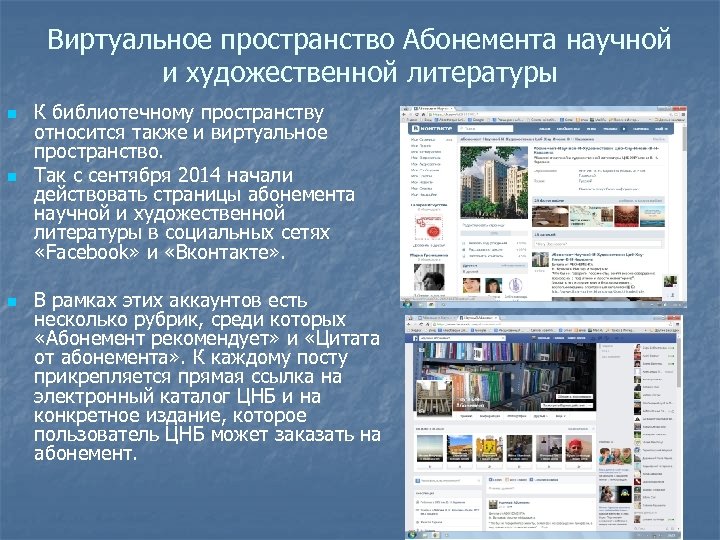Open the home page icon in VKontakte browser

(423, 114)
